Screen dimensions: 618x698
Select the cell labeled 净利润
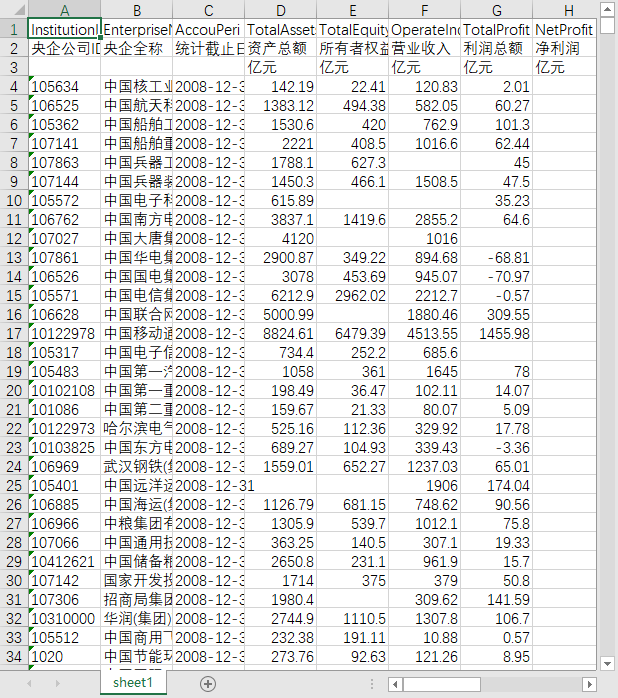(x=565, y=48)
